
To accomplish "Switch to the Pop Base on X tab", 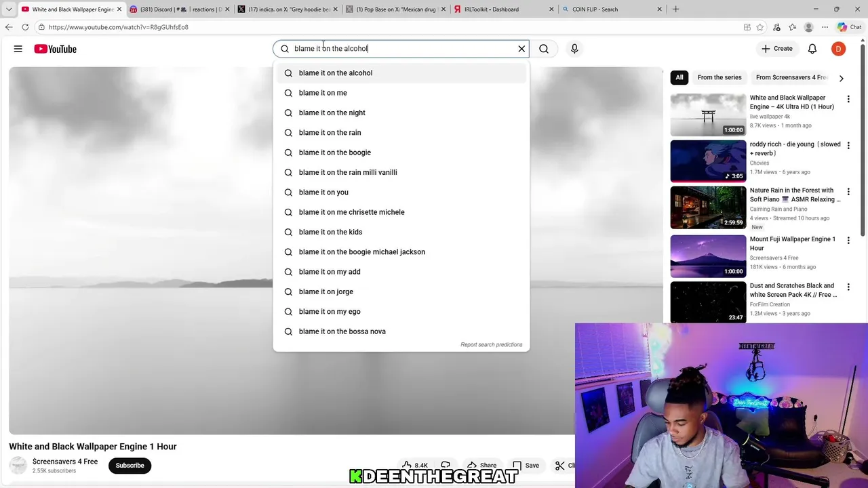I will coord(396,9).
